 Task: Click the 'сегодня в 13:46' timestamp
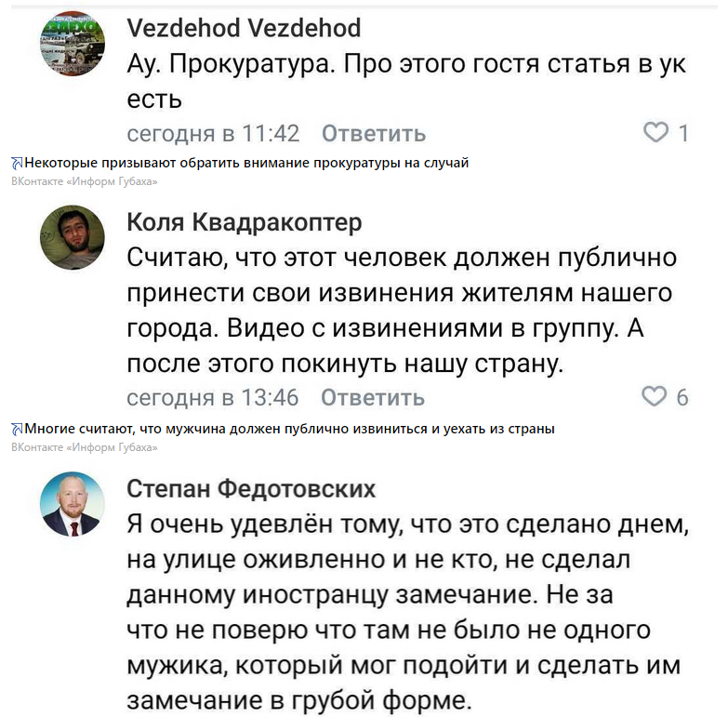pyautogui.click(x=213, y=398)
